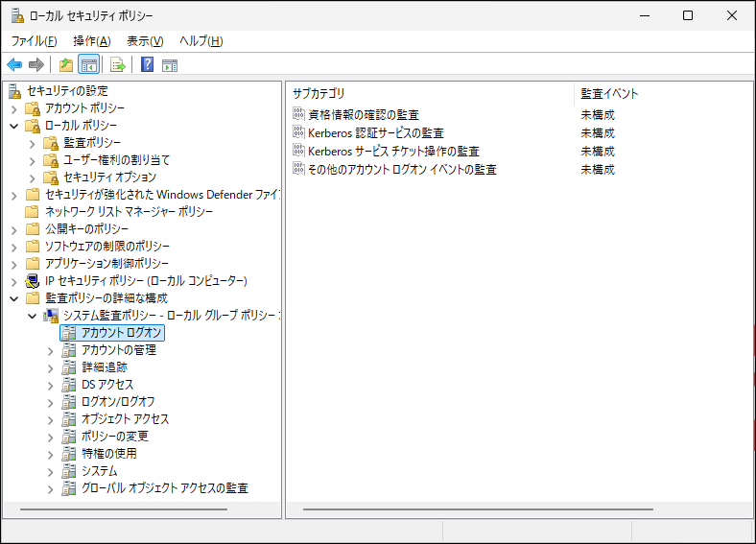This screenshot has width=756, height=544.
Task: Expand the アプリケーション制御ポリシー node
Action: click(14, 264)
